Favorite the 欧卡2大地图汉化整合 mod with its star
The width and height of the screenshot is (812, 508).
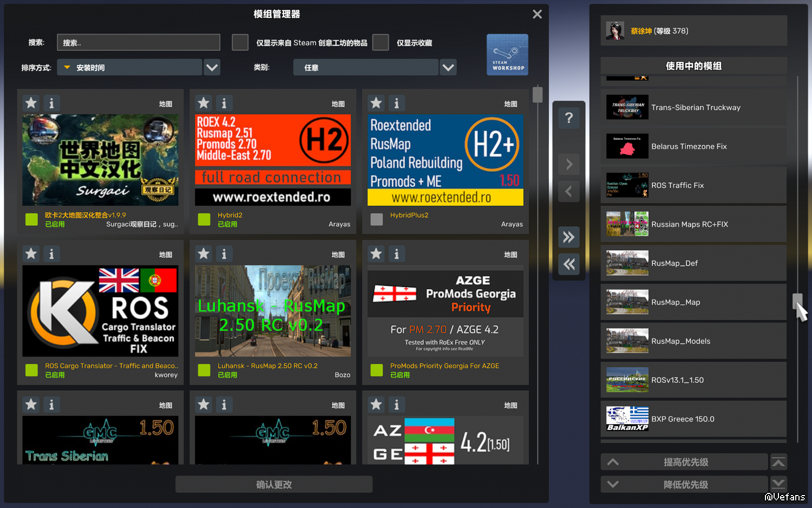click(x=31, y=103)
